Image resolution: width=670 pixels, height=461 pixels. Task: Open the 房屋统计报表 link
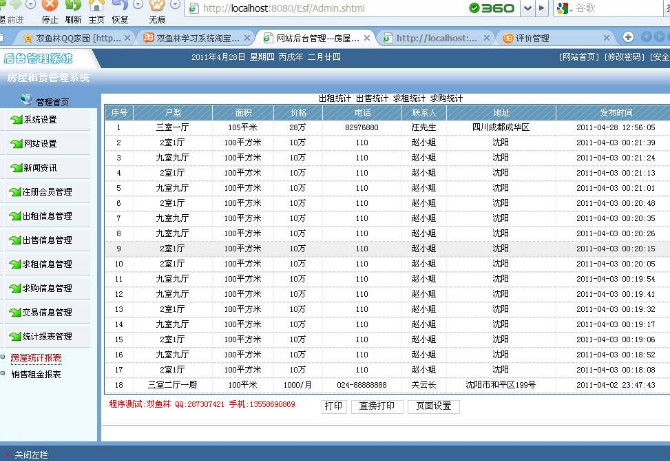click(36, 358)
